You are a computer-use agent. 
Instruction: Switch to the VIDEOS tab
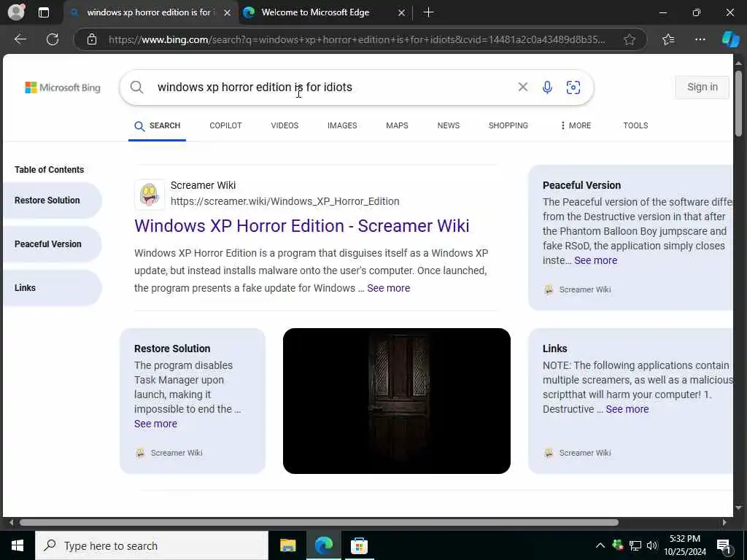[285, 125]
